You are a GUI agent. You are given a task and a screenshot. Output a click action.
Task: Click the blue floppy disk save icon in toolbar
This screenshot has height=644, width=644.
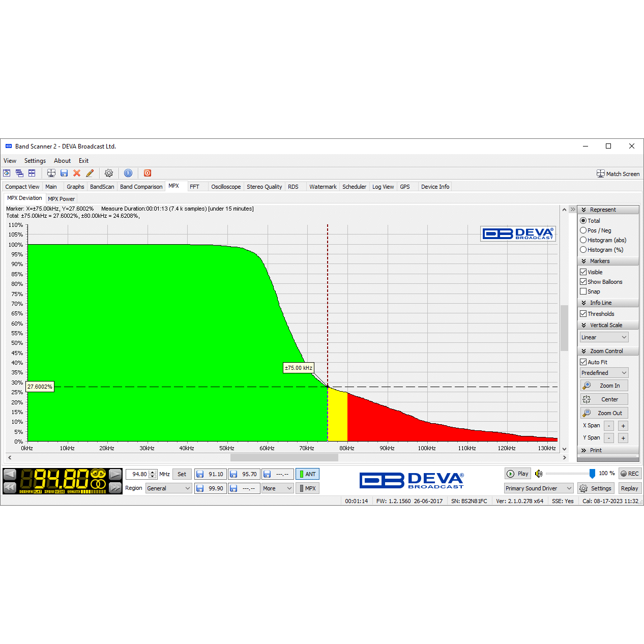[64, 173]
